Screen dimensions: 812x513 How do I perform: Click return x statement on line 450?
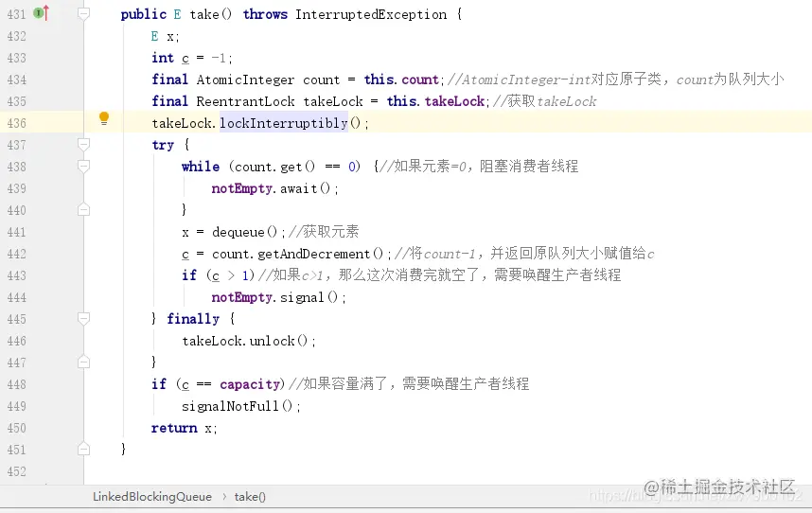(184, 428)
